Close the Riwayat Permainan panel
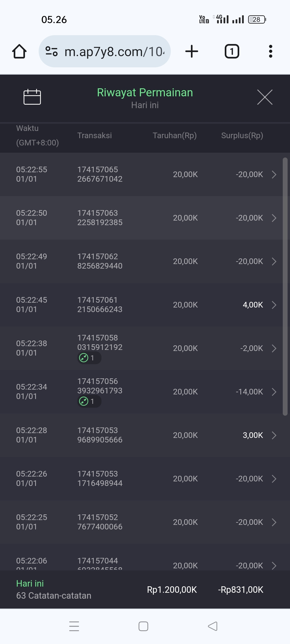The image size is (290, 644). [265, 97]
